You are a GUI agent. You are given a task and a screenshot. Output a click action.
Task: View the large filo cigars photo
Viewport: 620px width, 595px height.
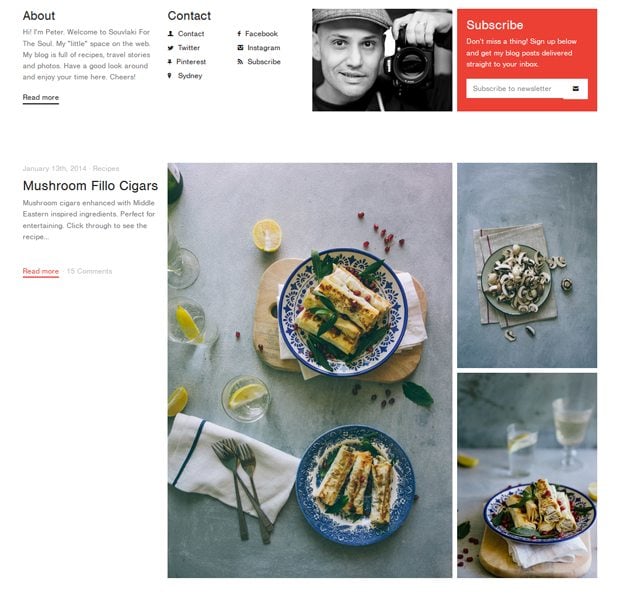310,370
